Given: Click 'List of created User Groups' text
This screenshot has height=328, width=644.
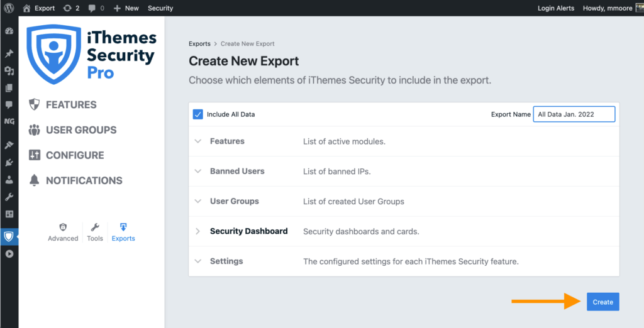Looking at the screenshot, I should coord(353,202).
